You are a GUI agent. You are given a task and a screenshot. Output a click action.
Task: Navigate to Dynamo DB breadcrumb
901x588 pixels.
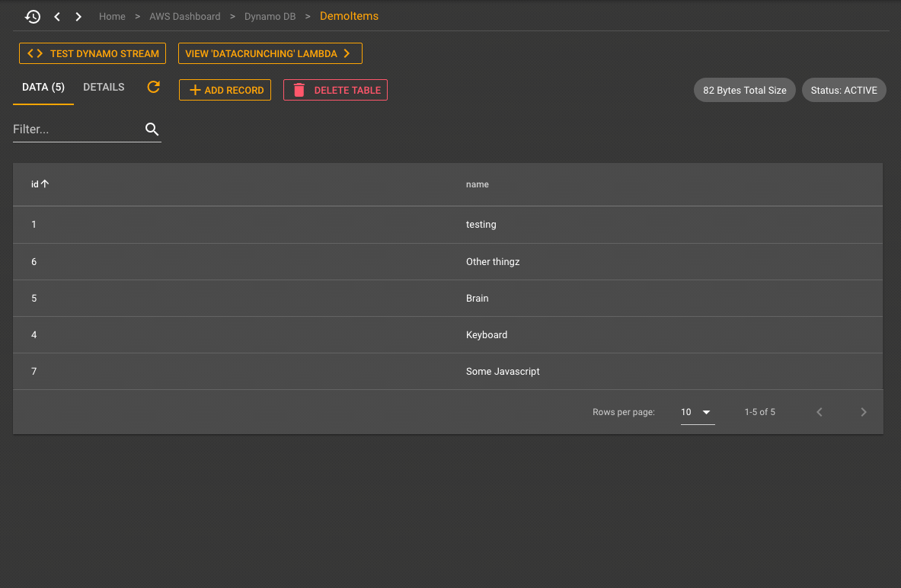270,17
